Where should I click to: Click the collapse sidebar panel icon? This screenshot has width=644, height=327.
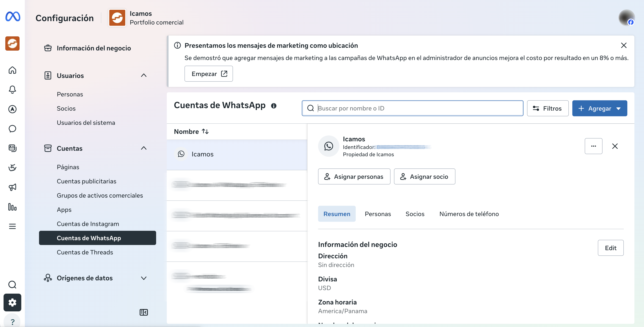[x=144, y=312]
